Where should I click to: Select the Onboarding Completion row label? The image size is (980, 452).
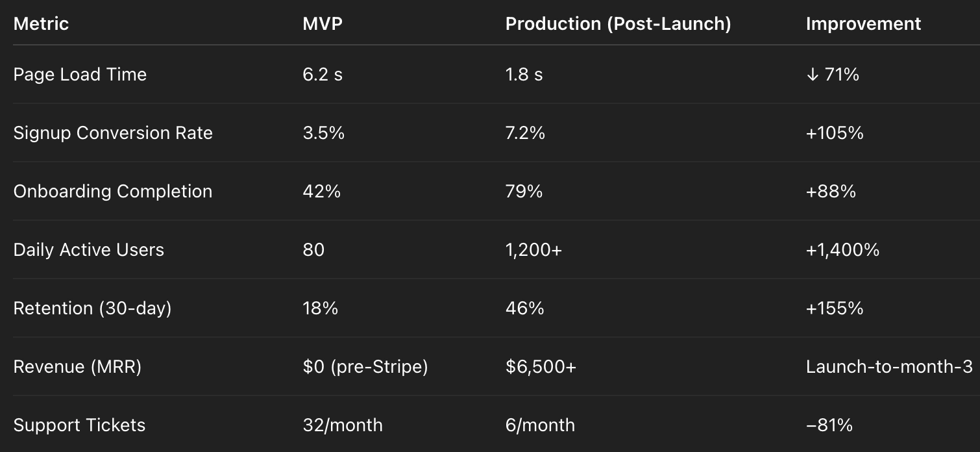[113, 192]
